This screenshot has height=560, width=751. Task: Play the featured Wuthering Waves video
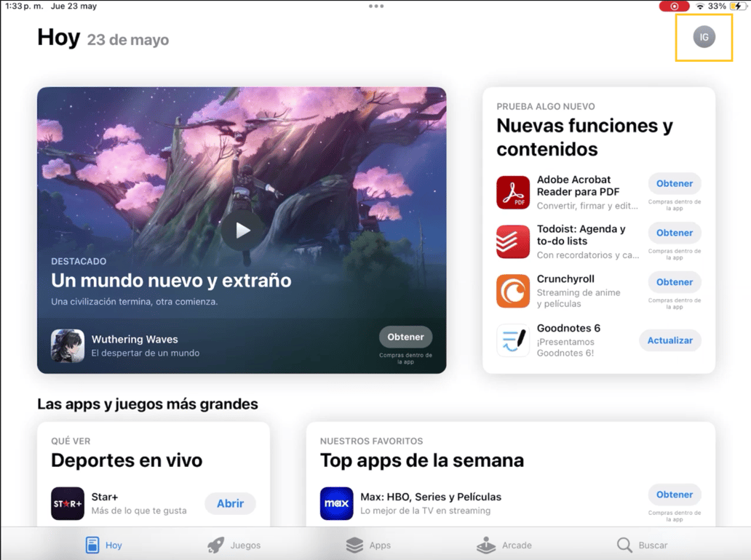tap(242, 230)
